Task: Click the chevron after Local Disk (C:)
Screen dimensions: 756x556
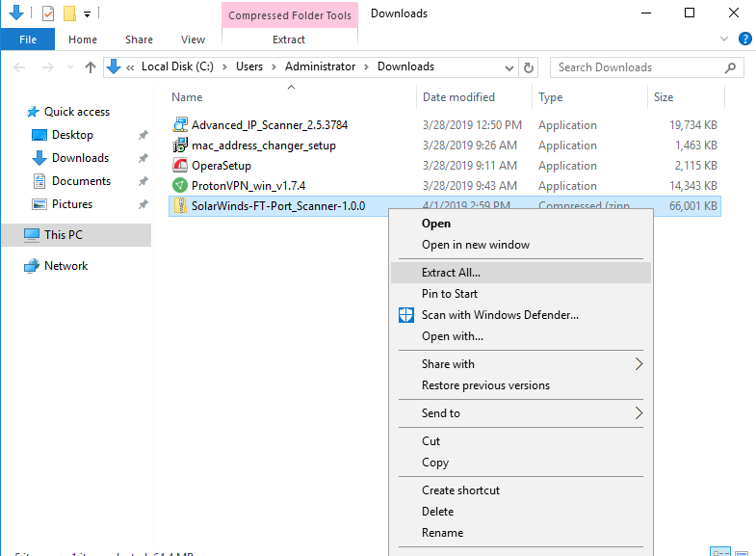Action: coord(224,67)
